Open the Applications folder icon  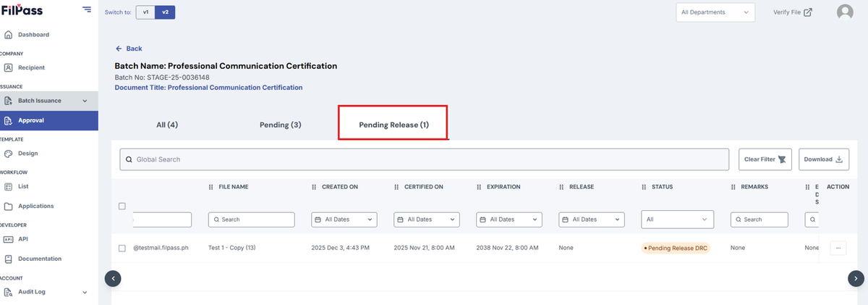click(x=8, y=206)
